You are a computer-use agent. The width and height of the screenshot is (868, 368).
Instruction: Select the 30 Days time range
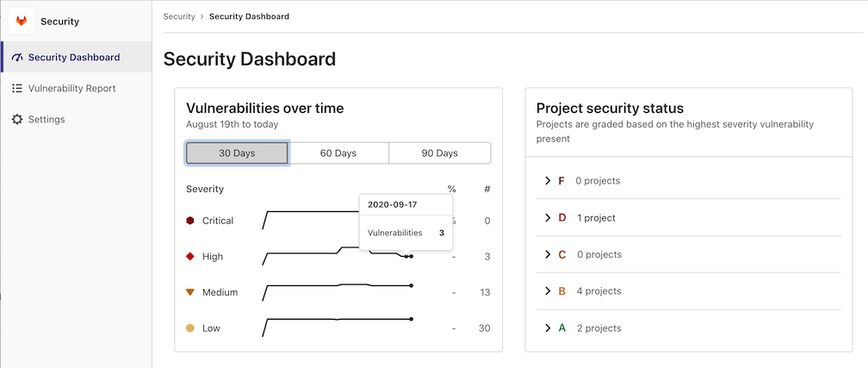click(x=237, y=153)
